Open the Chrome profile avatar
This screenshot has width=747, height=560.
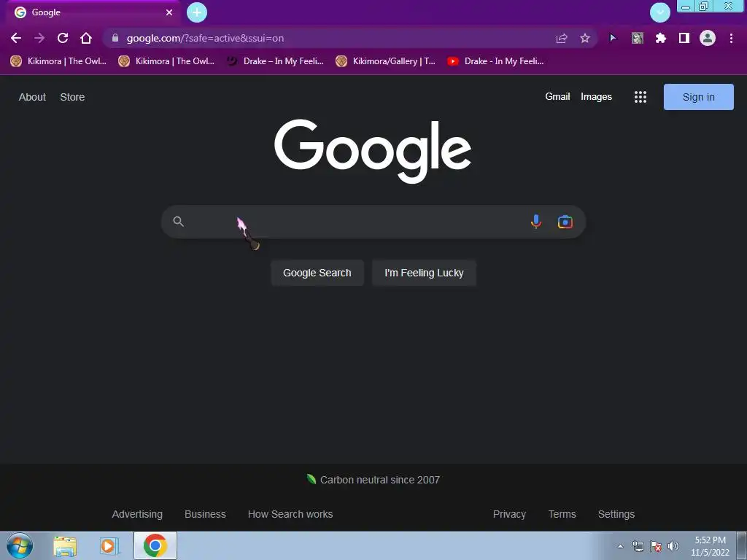(x=707, y=38)
